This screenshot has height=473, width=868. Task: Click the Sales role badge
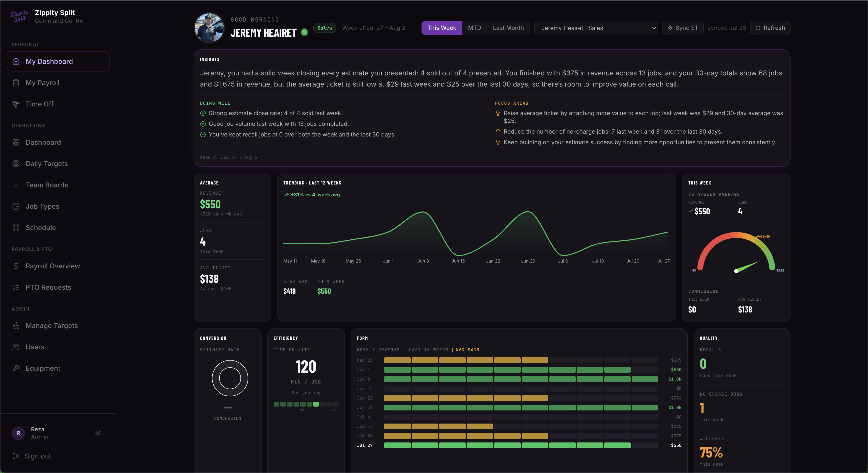click(325, 28)
